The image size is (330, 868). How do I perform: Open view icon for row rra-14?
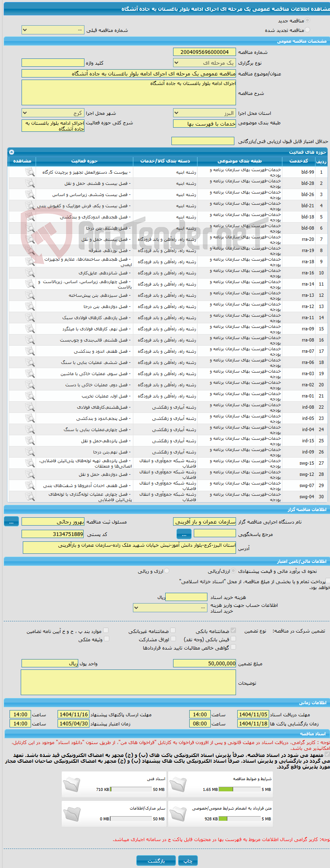pyautogui.click(x=30, y=284)
